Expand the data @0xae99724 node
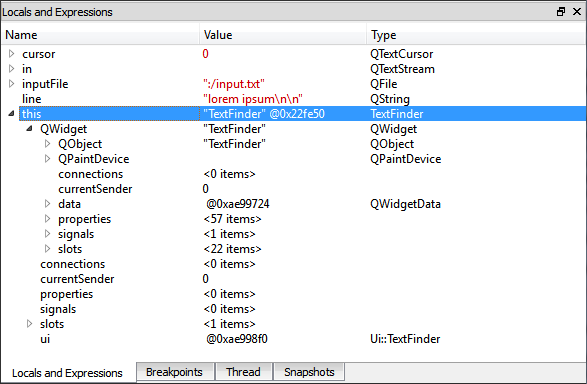 coord(48,204)
